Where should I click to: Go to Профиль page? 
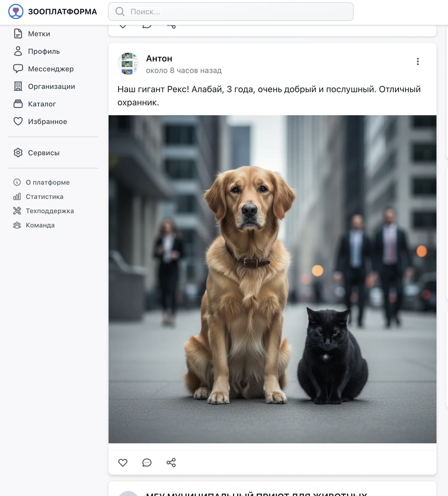pos(44,51)
